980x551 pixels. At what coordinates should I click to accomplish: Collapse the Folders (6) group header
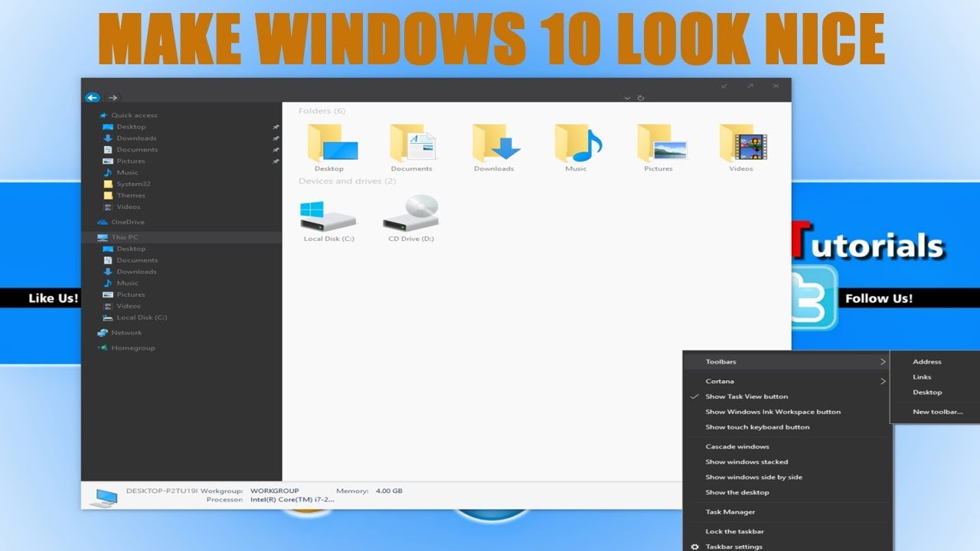pos(322,111)
